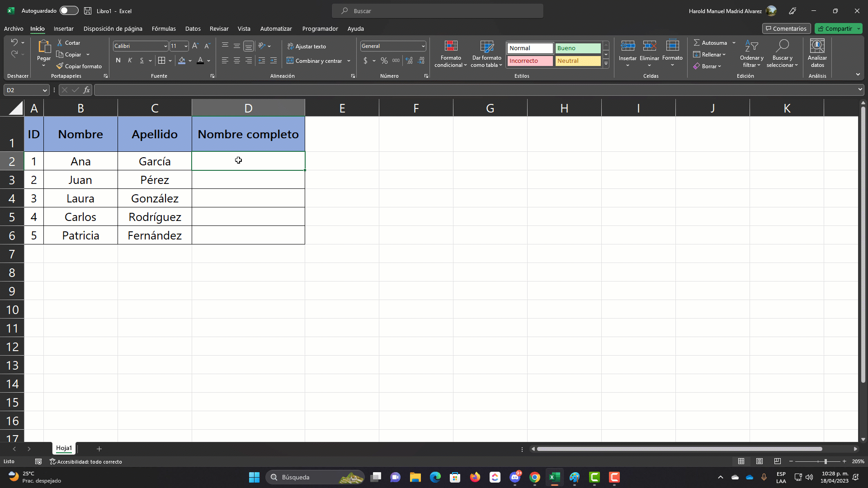Open Analizar datos in the ribbon
Viewport: 868px width, 488px height.
(817, 53)
